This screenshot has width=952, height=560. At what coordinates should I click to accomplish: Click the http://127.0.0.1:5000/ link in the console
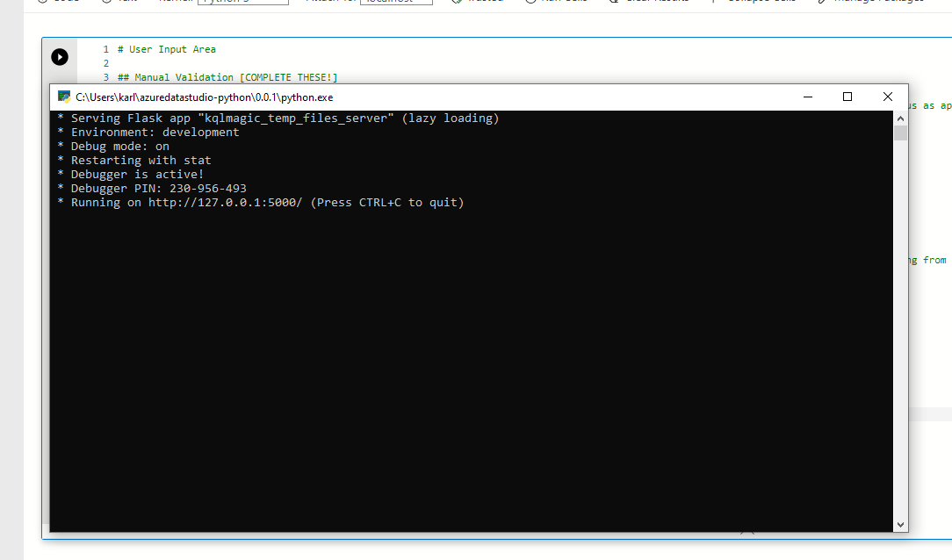pyautogui.click(x=225, y=202)
